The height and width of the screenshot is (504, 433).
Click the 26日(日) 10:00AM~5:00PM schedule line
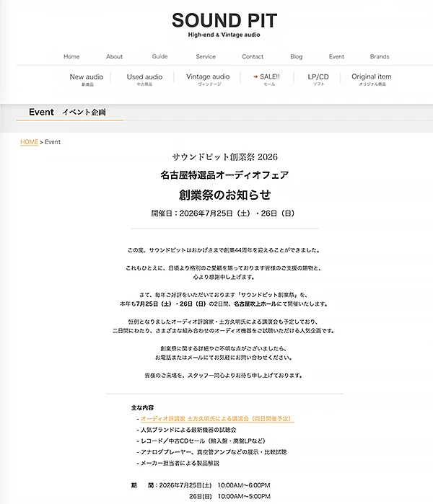click(x=229, y=496)
